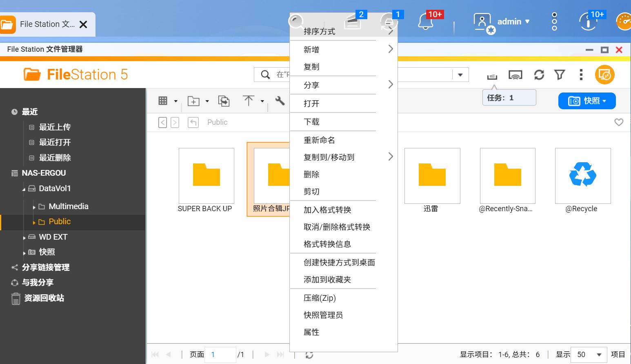Select the create folder icon
The image size is (631, 364).
194,101
